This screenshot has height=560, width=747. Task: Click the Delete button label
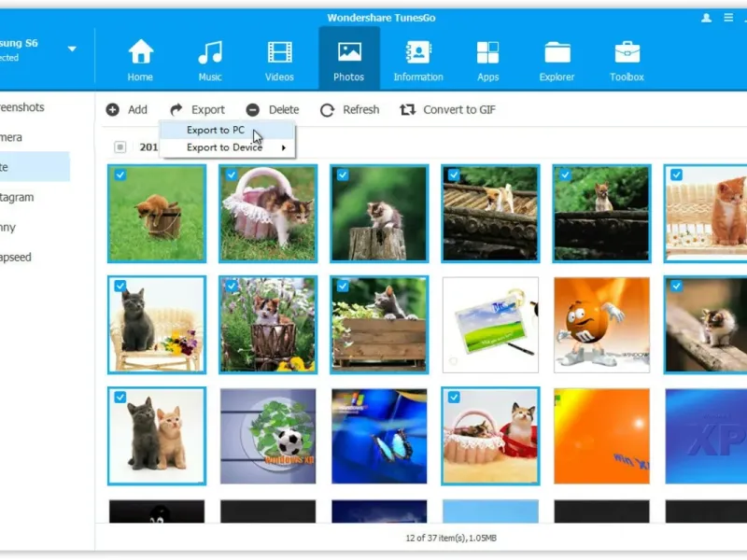[x=284, y=110]
